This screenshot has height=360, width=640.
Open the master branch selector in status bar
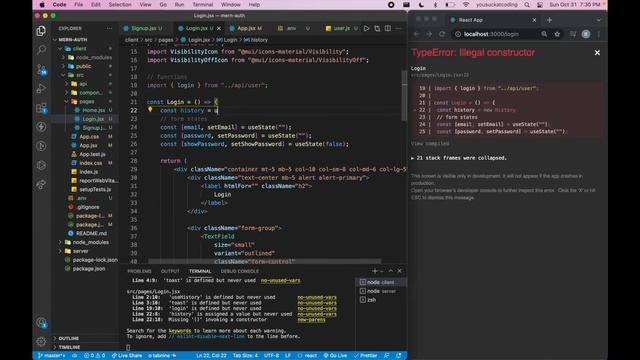coord(51,356)
